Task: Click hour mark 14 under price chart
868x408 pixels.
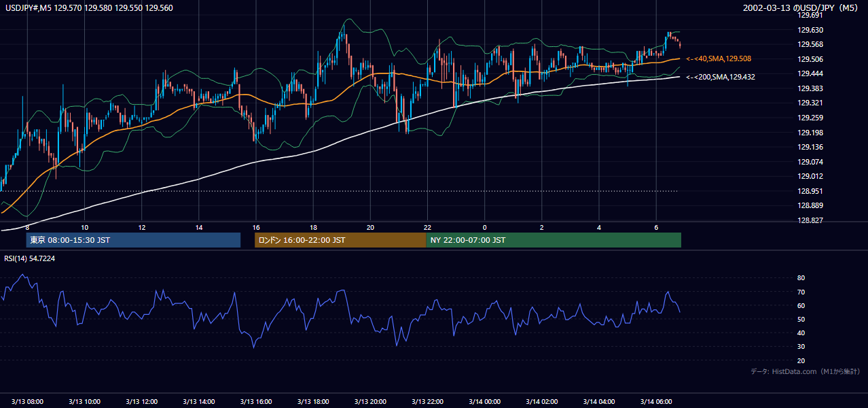Action: pyautogui.click(x=199, y=227)
